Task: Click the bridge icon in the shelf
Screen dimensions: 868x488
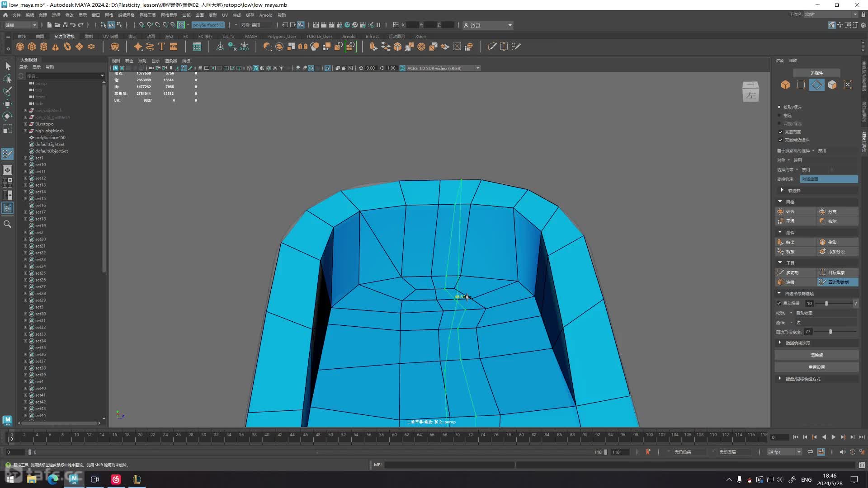Action: click(x=386, y=47)
